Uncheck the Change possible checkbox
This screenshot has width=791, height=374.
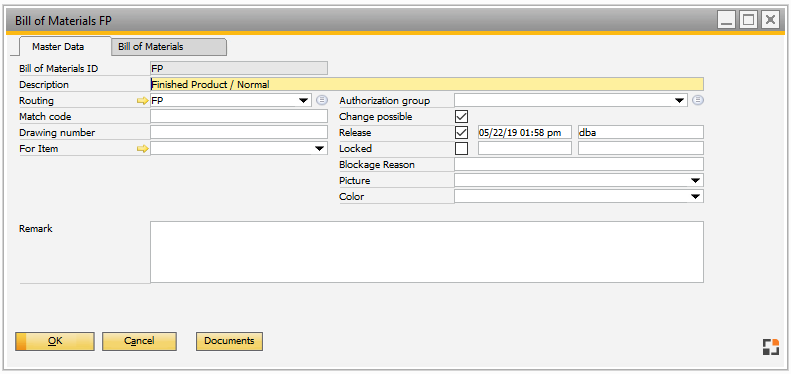(461, 117)
